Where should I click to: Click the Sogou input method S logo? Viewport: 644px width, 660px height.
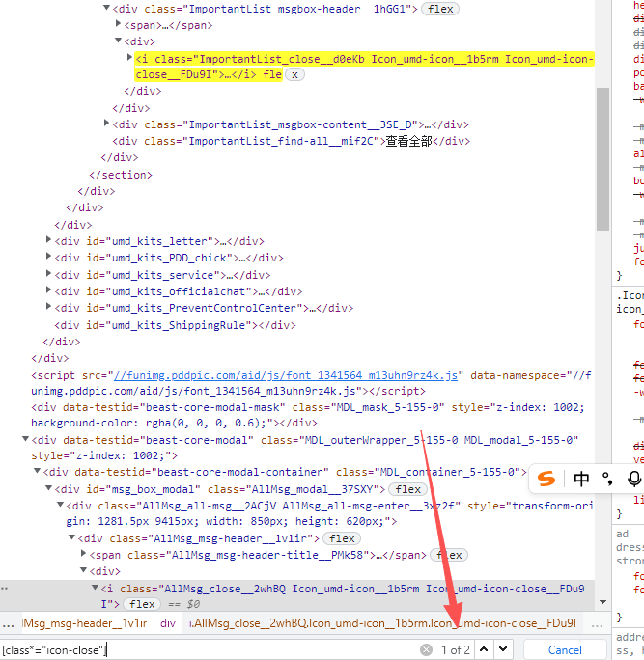click(x=546, y=479)
